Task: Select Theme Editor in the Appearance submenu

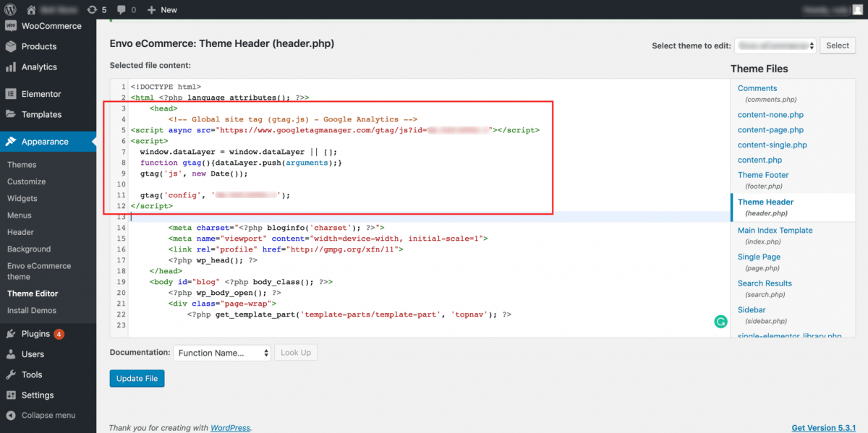Action: click(33, 293)
